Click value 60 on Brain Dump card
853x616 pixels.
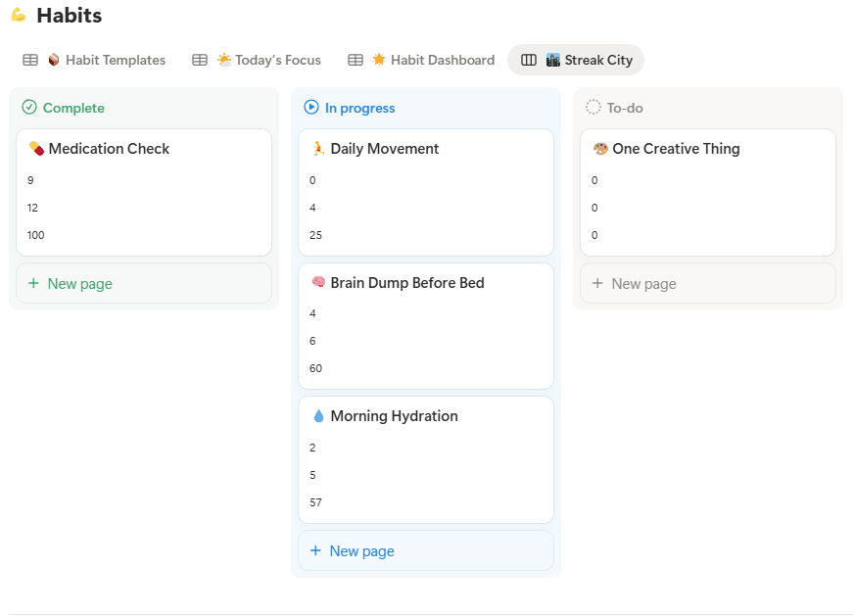315,368
